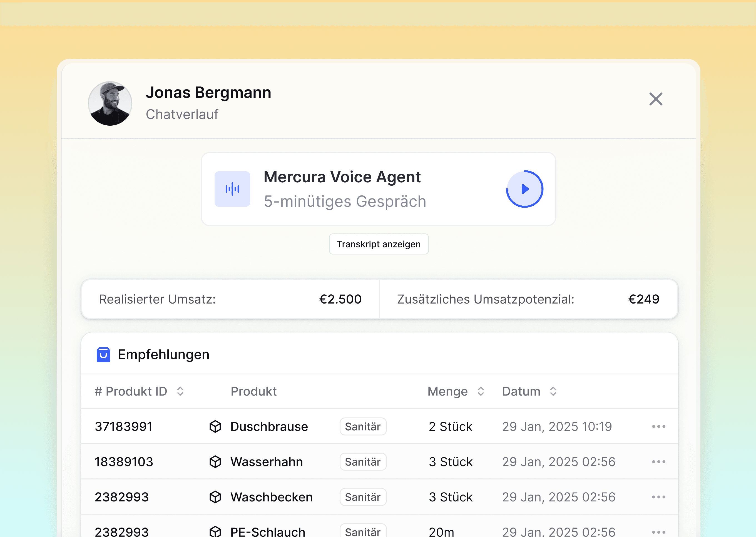Click the Empfehlungen shopping bag icon
The image size is (756, 537).
103,355
